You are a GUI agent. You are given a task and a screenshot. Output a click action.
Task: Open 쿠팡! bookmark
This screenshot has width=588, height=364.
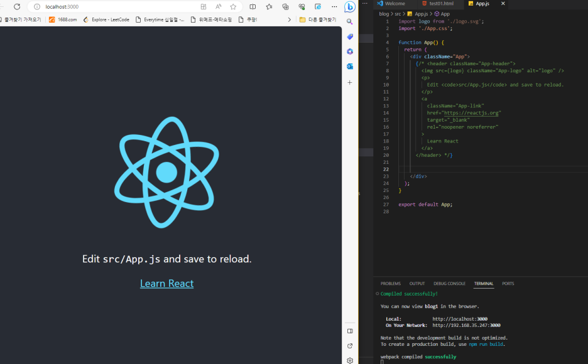[248, 19]
